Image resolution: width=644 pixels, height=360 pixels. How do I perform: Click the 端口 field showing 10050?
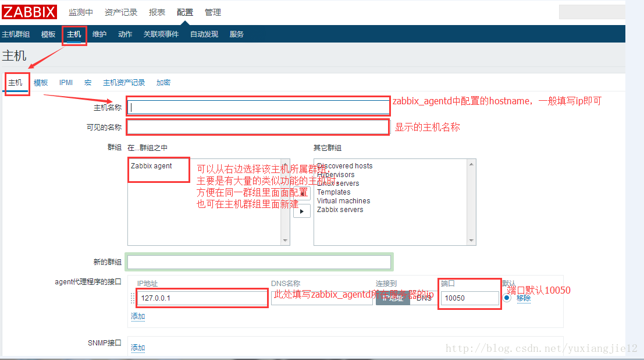470,298
